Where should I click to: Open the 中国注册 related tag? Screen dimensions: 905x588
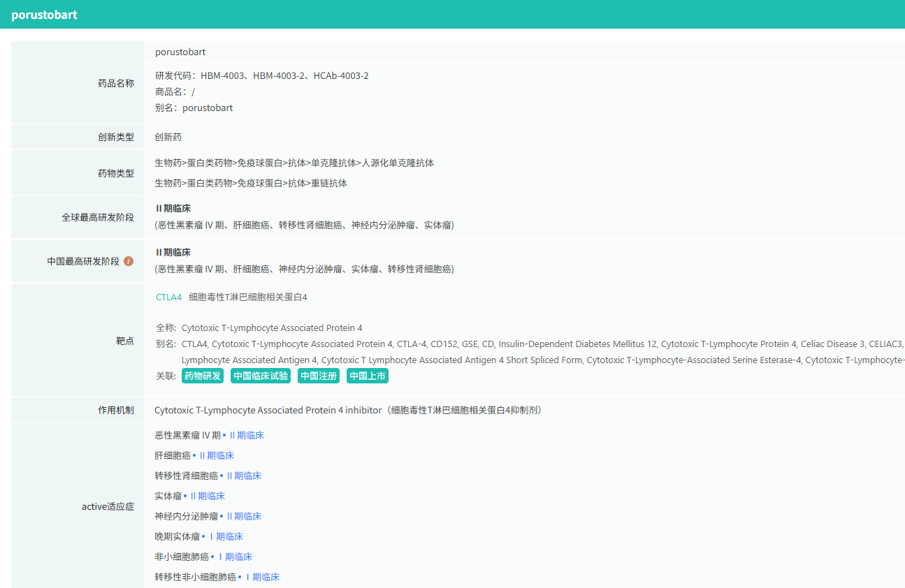pyautogui.click(x=318, y=376)
